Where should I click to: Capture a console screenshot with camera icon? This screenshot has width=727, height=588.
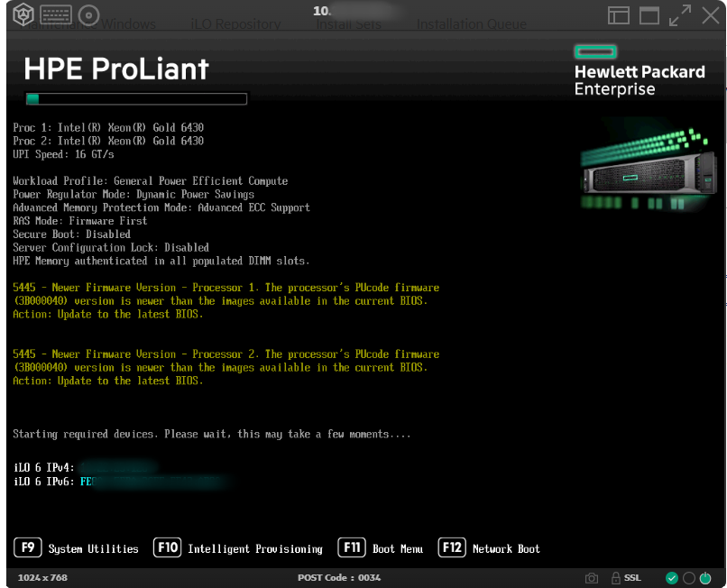592,577
